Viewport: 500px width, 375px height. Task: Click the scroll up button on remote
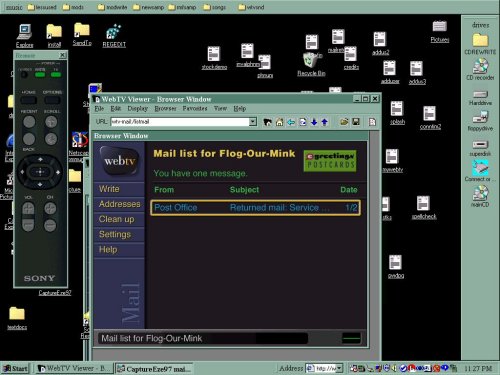click(x=51, y=122)
